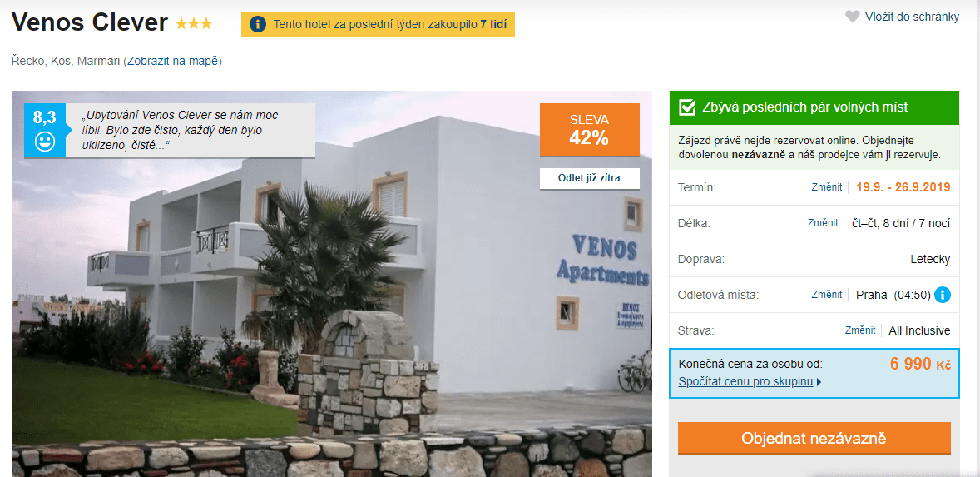Click the info icon in the yellow banner
This screenshot has height=477, width=980.
[x=258, y=24]
